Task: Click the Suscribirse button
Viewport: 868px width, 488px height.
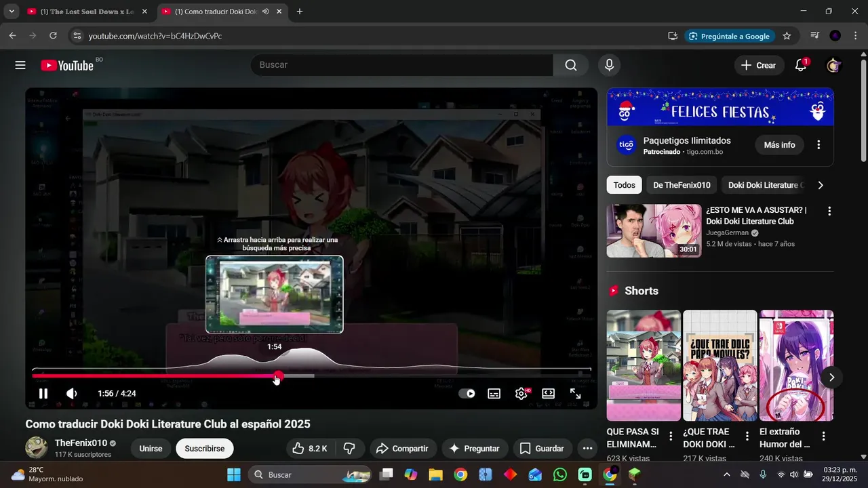Action: pos(205,448)
